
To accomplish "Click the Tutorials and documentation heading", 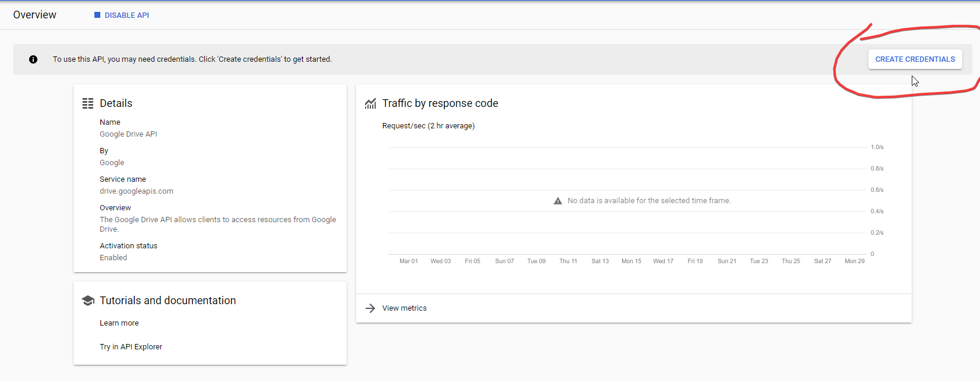I will [x=167, y=301].
